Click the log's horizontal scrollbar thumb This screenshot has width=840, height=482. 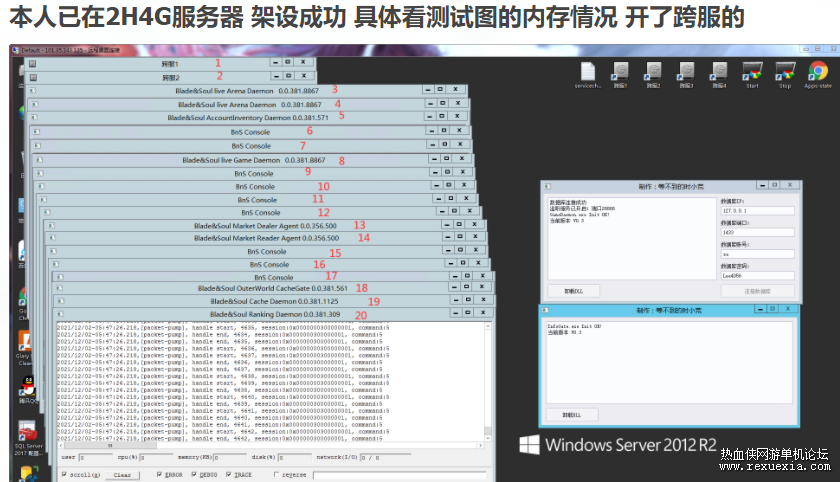(x=111, y=445)
